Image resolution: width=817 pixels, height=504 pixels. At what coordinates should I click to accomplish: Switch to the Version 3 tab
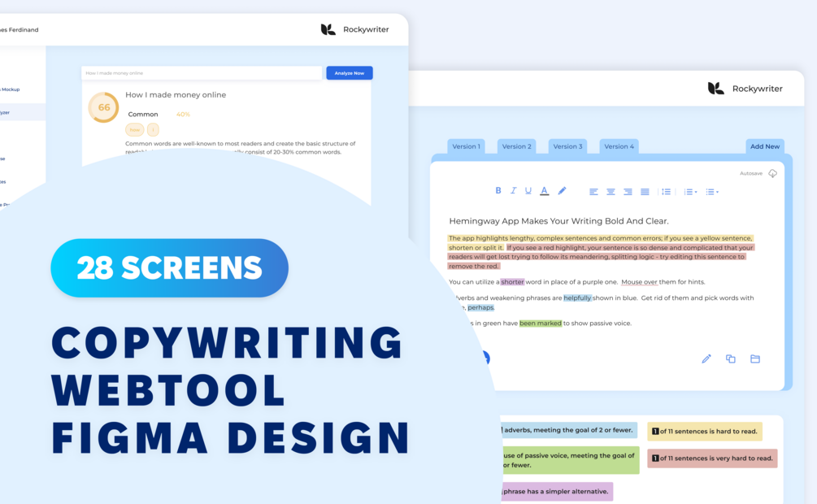[x=567, y=146]
